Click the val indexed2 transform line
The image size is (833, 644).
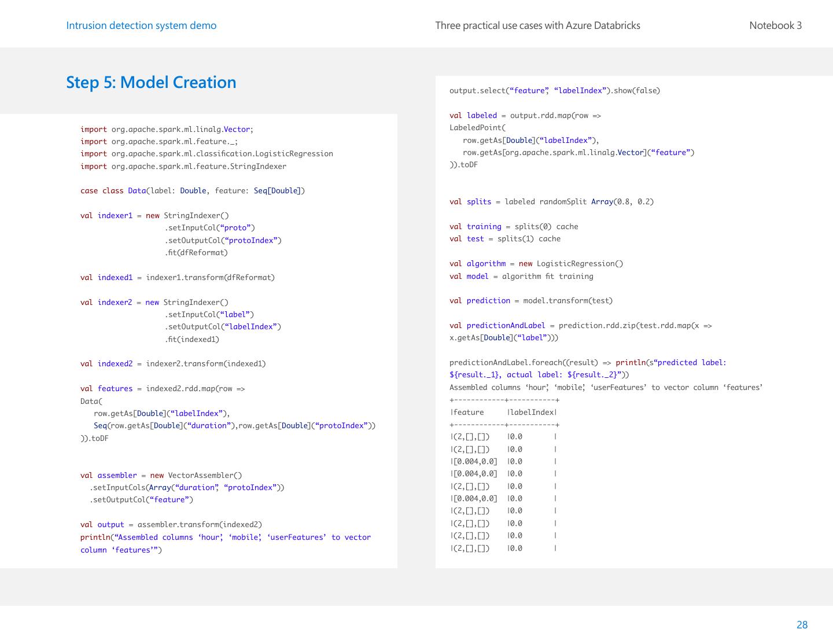click(x=173, y=364)
